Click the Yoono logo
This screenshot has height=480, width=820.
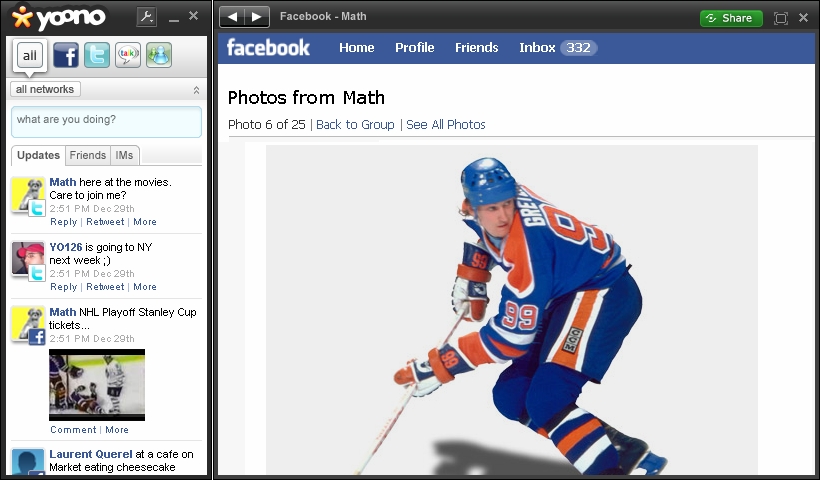click(58, 17)
